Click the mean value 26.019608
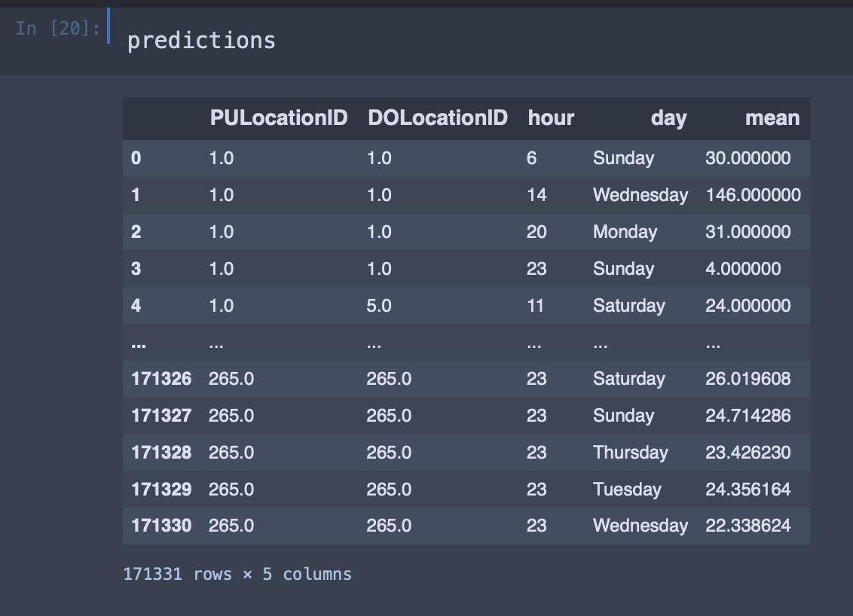Viewport: 853px width, 616px height. click(748, 379)
